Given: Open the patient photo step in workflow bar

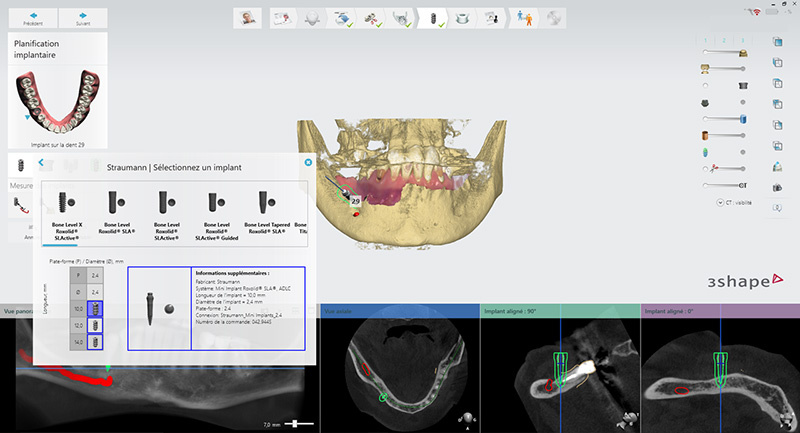Looking at the screenshot, I should coord(247,18).
